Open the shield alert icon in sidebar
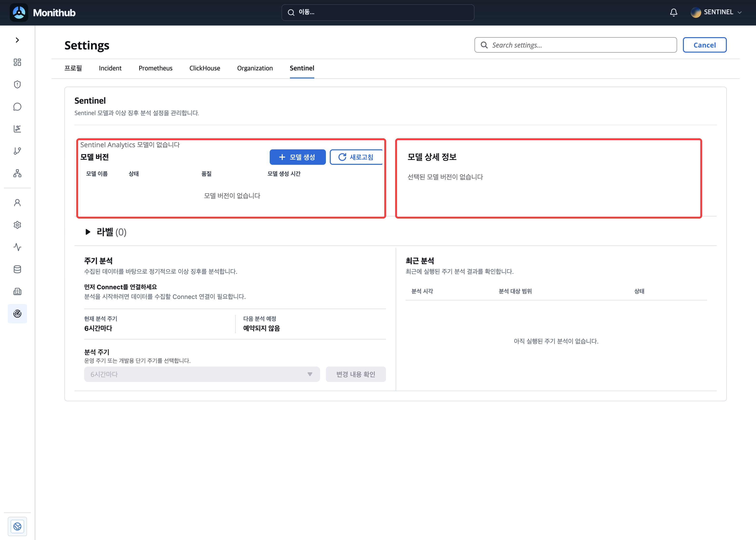756x540 pixels. pyautogui.click(x=17, y=84)
